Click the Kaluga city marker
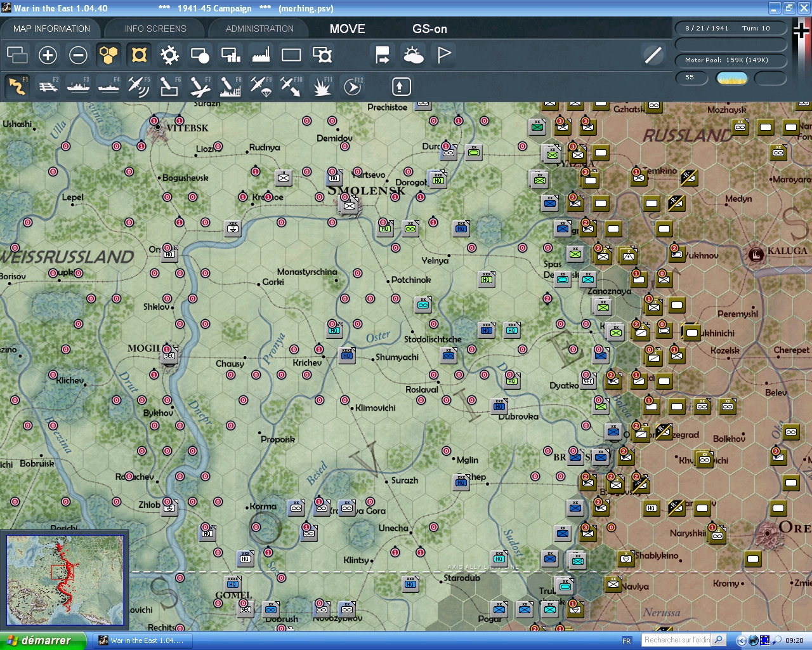 (756, 255)
